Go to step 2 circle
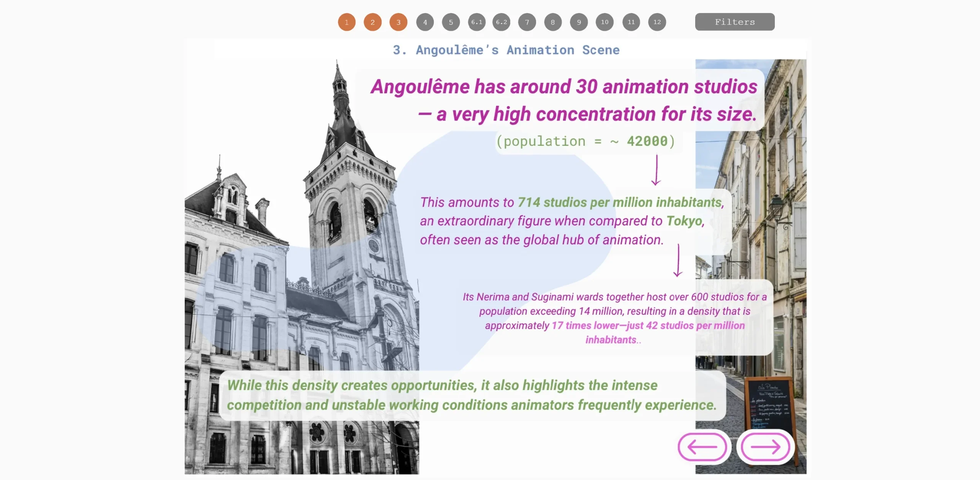This screenshot has width=980, height=480. [x=372, y=22]
